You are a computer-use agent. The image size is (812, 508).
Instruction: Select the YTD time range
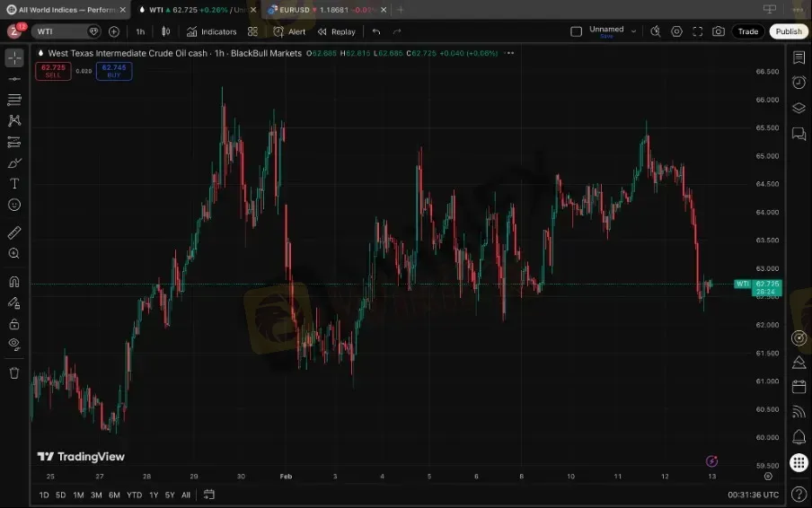[x=134, y=495]
